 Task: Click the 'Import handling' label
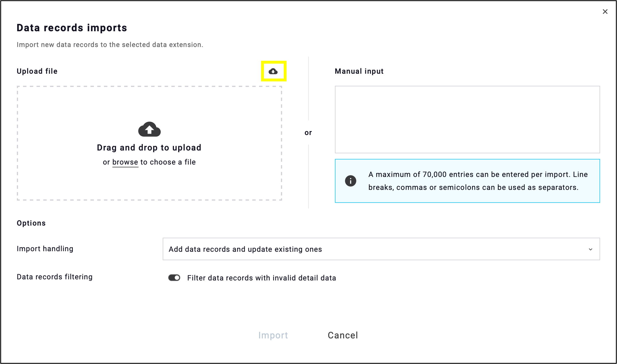pyautogui.click(x=45, y=249)
